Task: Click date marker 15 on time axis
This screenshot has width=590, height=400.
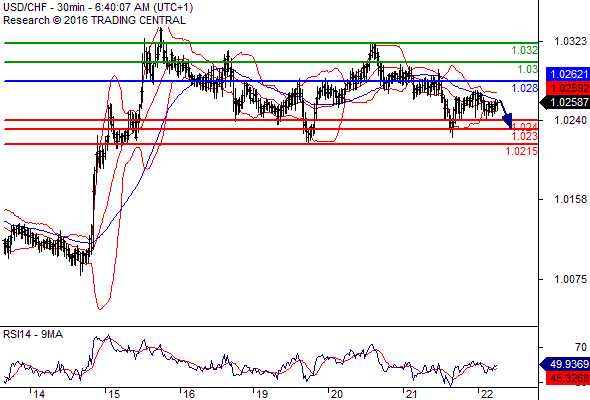Action: pos(114,394)
